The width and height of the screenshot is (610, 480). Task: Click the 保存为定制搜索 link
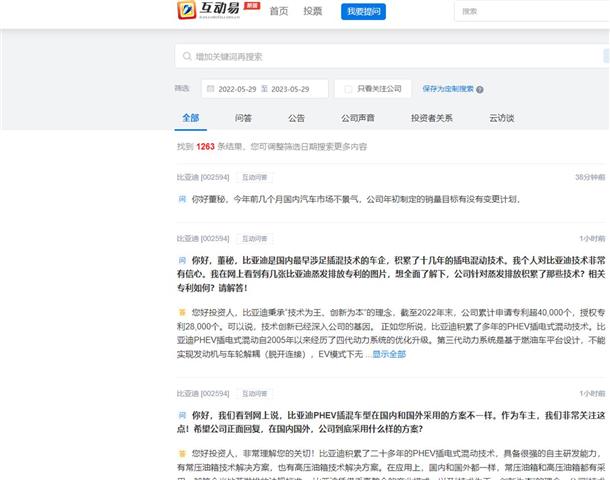[x=448, y=89]
